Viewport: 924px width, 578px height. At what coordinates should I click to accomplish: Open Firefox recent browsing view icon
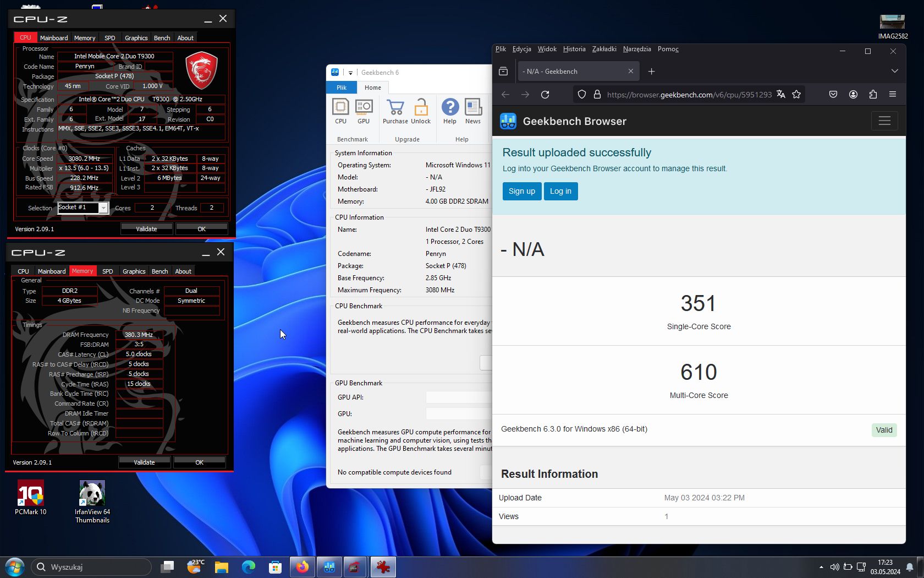(503, 72)
